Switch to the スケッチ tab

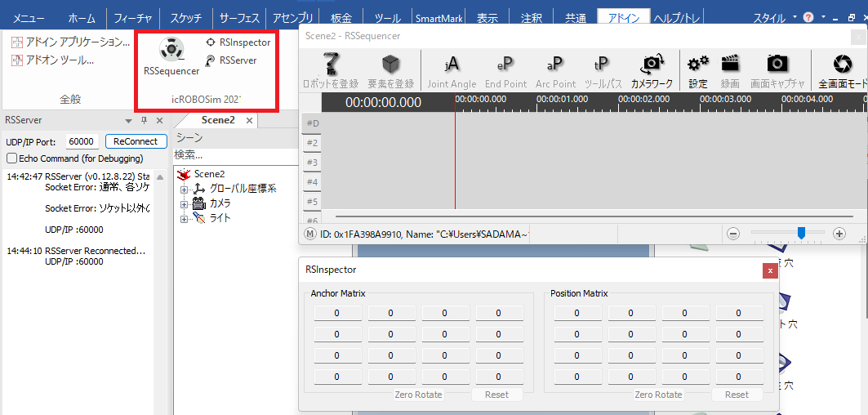[186, 18]
